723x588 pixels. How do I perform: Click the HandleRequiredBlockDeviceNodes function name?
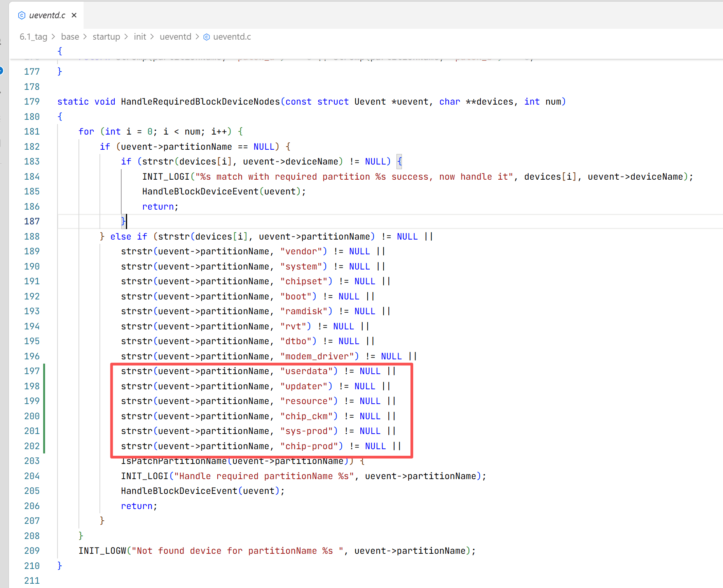201,101
